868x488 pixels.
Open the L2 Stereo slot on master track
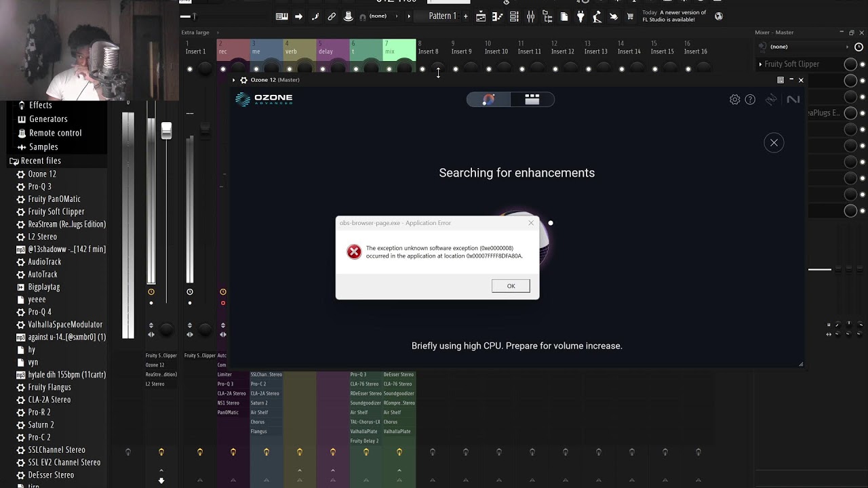tap(161, 384)
